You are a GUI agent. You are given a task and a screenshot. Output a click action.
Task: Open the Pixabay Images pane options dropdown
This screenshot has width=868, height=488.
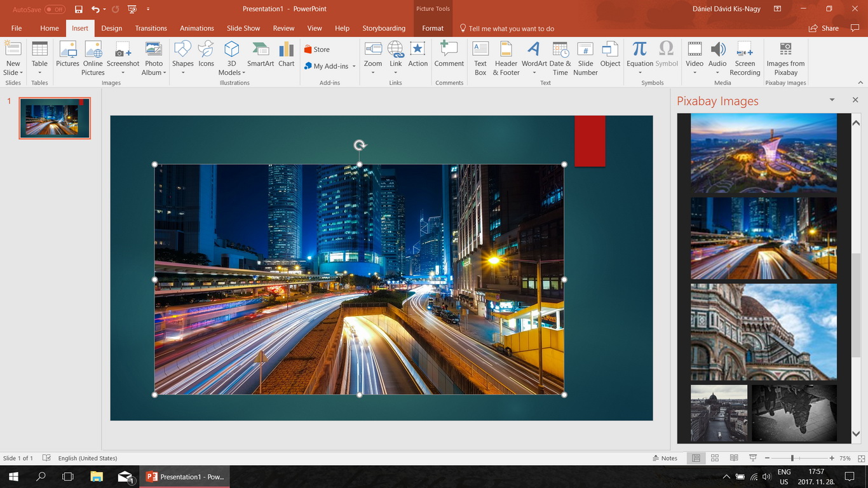(x=832, y=100)
